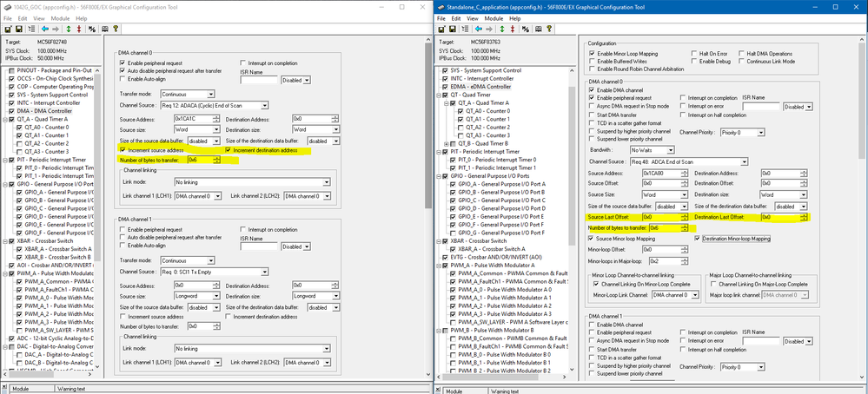
Task: Open the book help icon in the 1042G_GOC toolbar
Action: point(103,28)
